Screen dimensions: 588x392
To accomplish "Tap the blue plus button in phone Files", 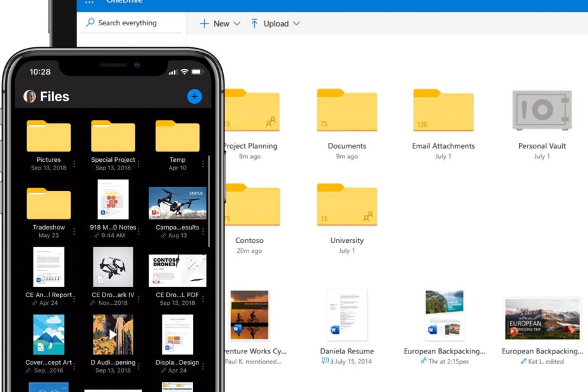I will pos(194,96).
